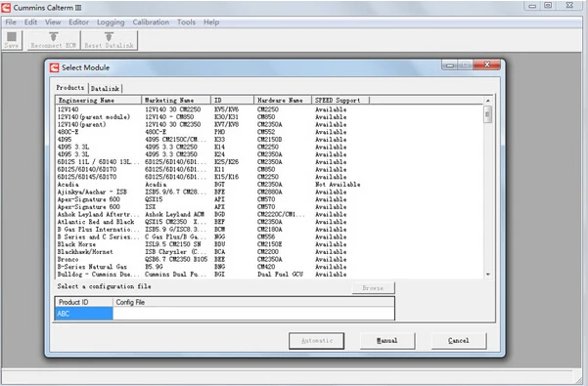Screen dimensions: 588x386
Task: Select the ABC Product ID cell
Action: pos(84,314)
